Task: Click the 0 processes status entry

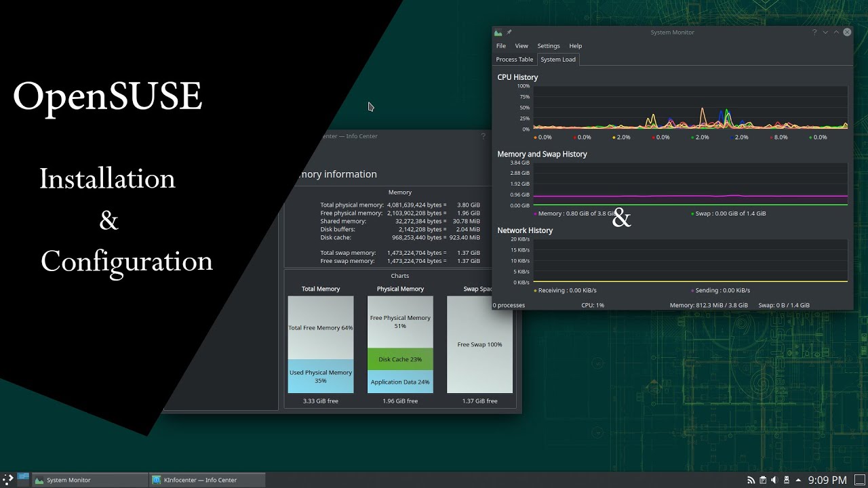Action: click(x=509, y=305)
